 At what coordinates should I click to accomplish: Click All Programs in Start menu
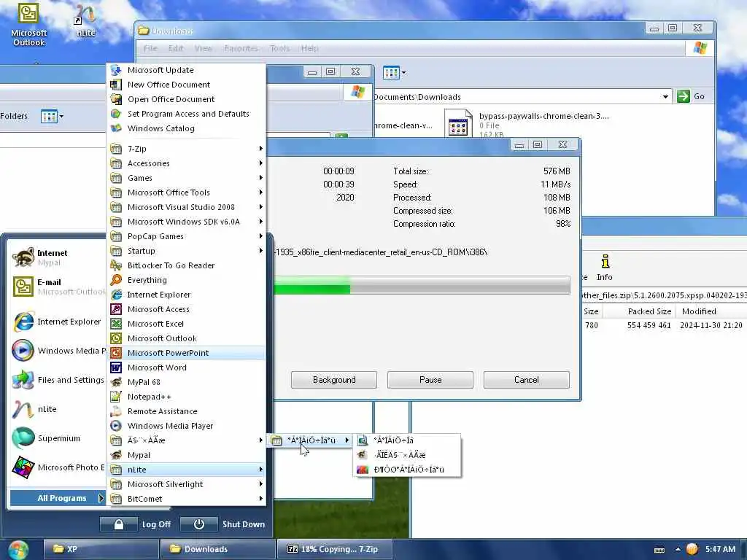pyautogui.click(x=57, y=498)
